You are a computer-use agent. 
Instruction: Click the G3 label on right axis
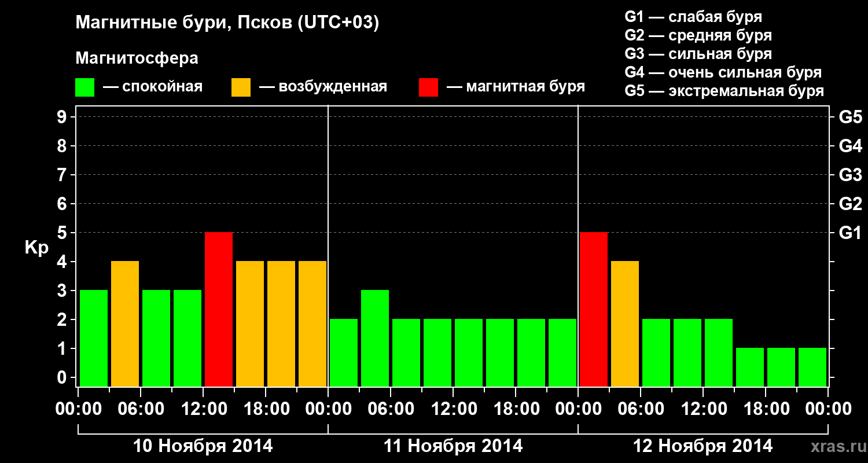point(851,175)
